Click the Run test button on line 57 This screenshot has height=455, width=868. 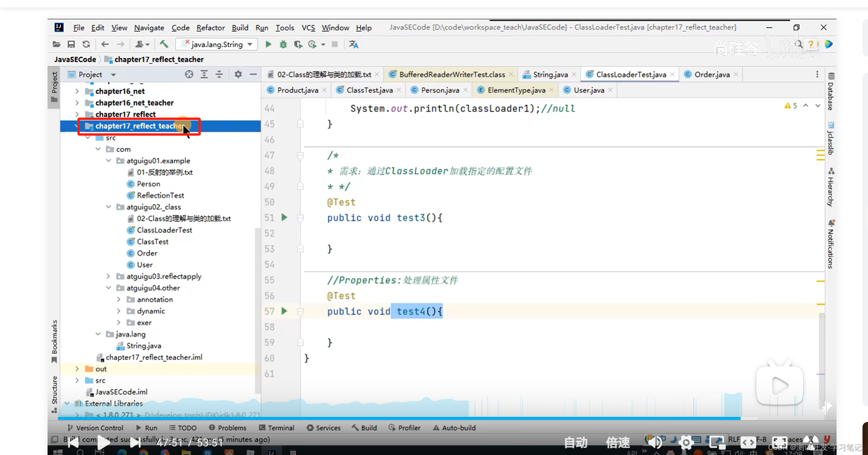coord(285,311)
